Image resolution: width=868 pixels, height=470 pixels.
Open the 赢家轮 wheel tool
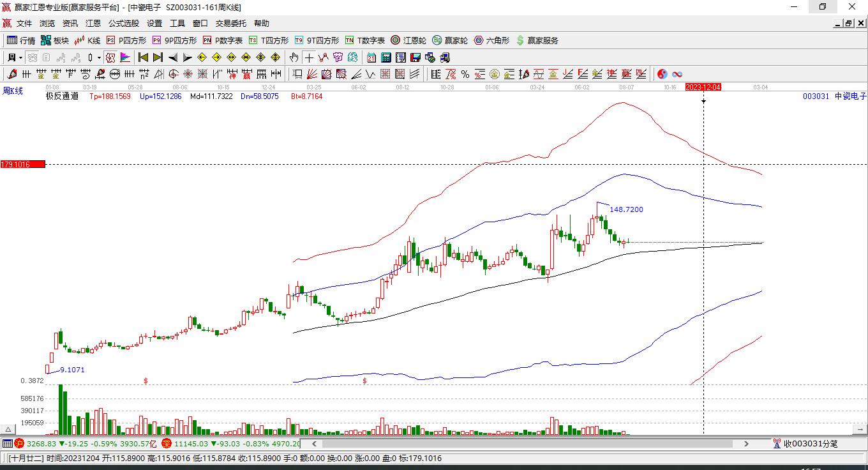(x=450, y=40)
